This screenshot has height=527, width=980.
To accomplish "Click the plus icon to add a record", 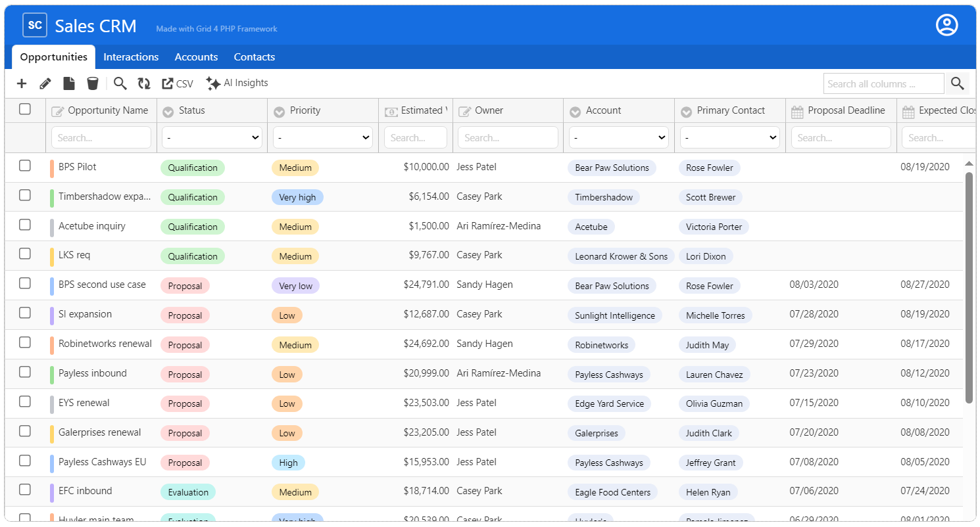I will pyautogui.click(x=22, y=83).
